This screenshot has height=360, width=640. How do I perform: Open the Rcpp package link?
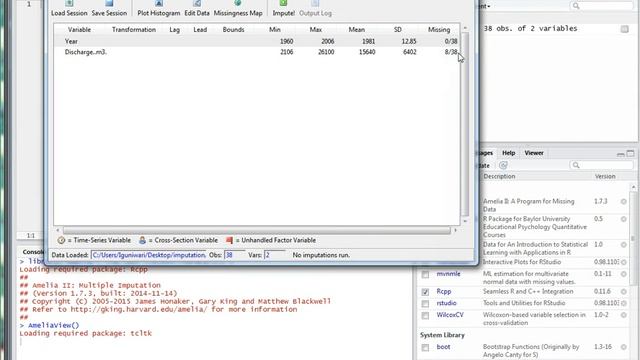(x=444, y=291)
